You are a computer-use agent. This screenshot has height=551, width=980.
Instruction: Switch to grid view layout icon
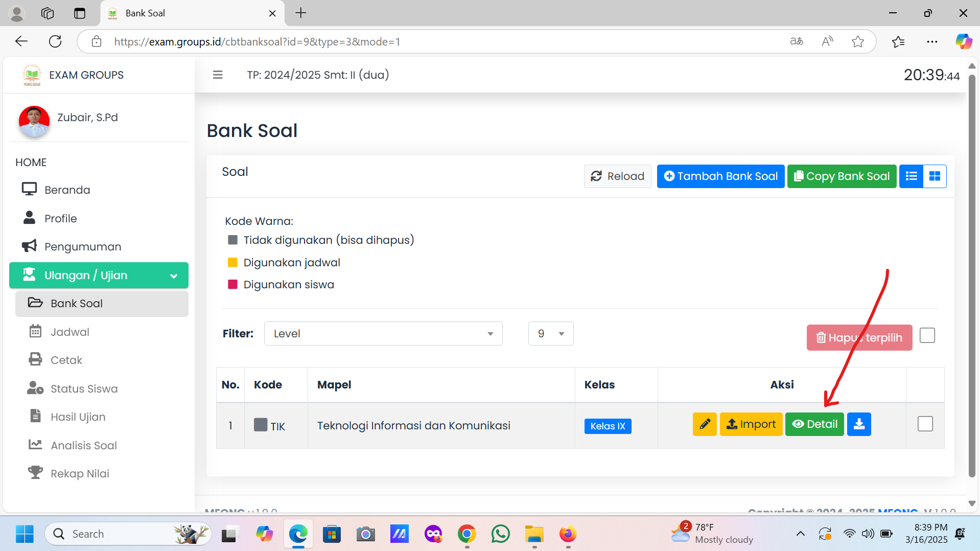pyautogui.click(x=935, y=176)
